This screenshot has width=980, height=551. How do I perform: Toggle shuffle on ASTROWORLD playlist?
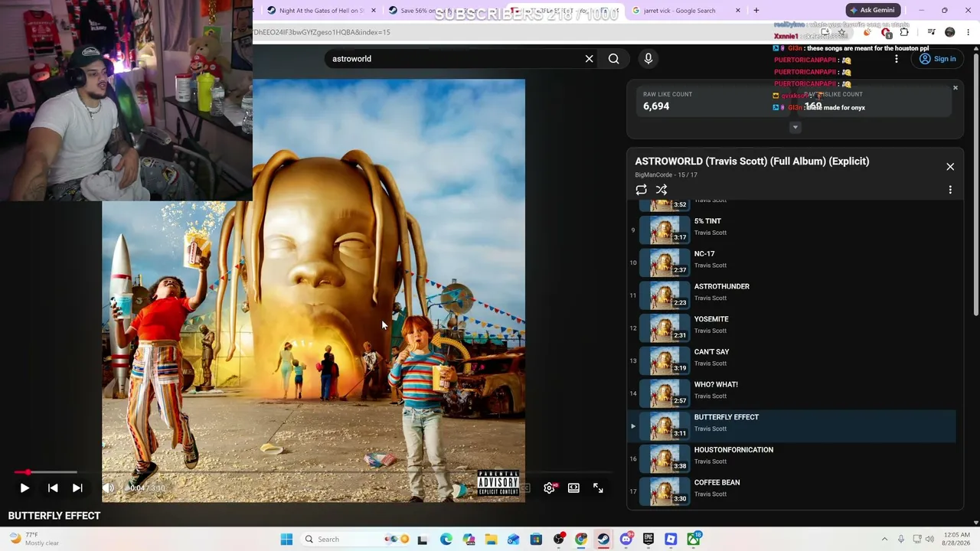[x=661, y=190]
